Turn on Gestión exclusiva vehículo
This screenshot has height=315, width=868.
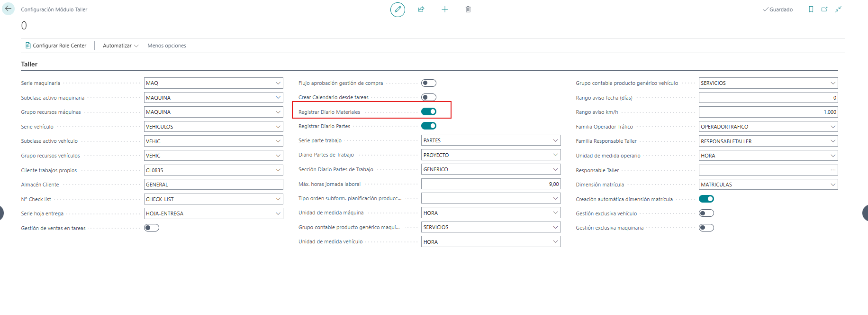[706, 213]
